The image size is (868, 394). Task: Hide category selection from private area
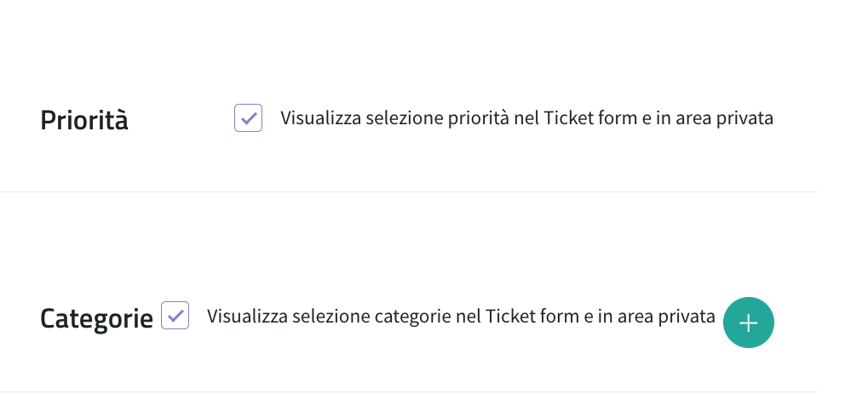pyautogui.click(x=175, y=316)
